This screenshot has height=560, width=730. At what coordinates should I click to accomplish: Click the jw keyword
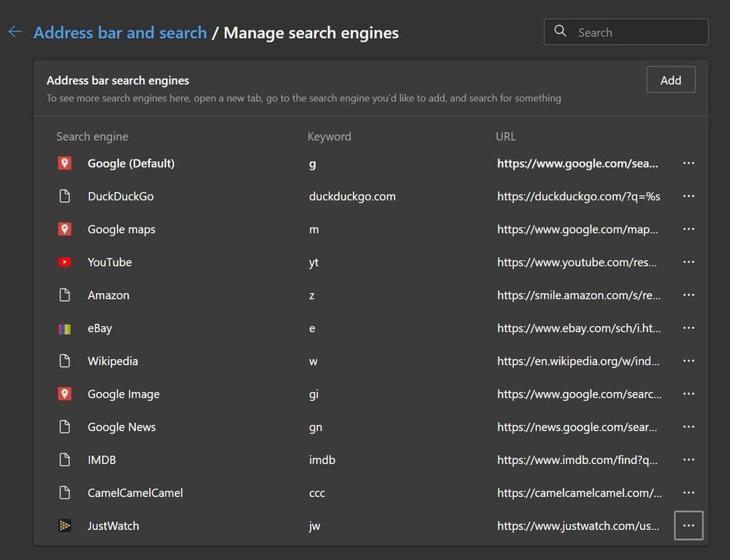315,526
